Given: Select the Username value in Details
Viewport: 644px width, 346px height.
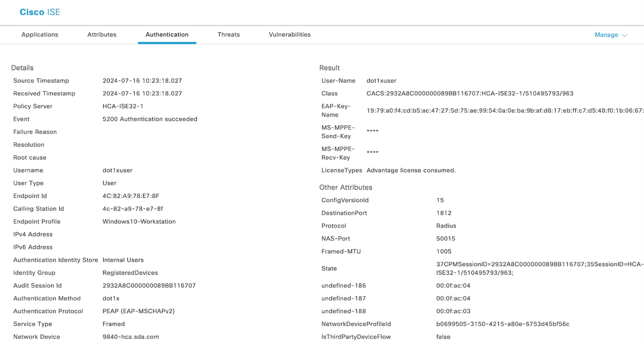Looking at the screenshot, I should tap(117, 170).
